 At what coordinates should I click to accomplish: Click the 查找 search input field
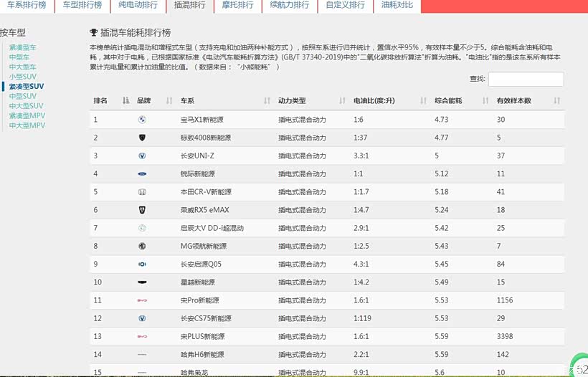tap(526, 79)
